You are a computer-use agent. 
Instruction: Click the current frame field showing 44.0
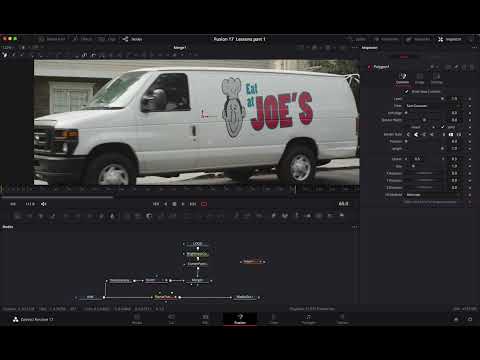click(x=343, y=204)
